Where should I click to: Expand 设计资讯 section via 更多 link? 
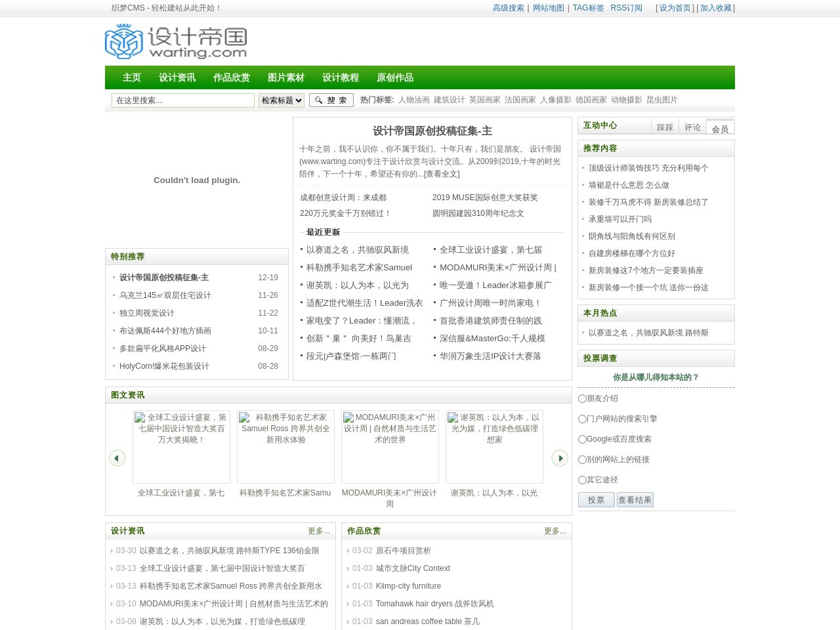[x=318, y=531]
